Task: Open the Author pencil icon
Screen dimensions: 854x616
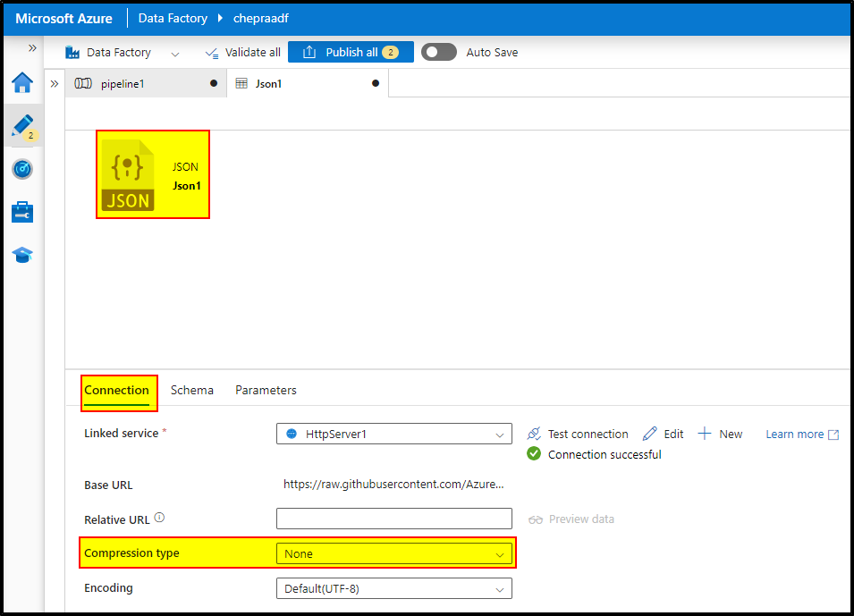Action: pos(22,126)
